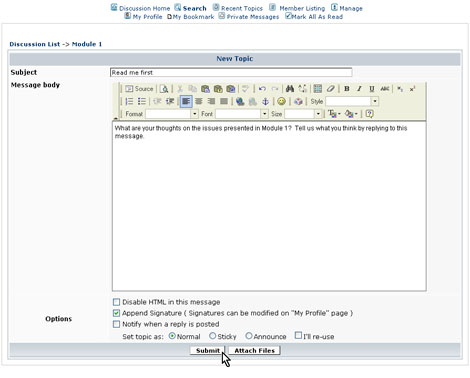470x378 pixels.
Task: Open Find with binoculars icon
Action: click(290, 89)
